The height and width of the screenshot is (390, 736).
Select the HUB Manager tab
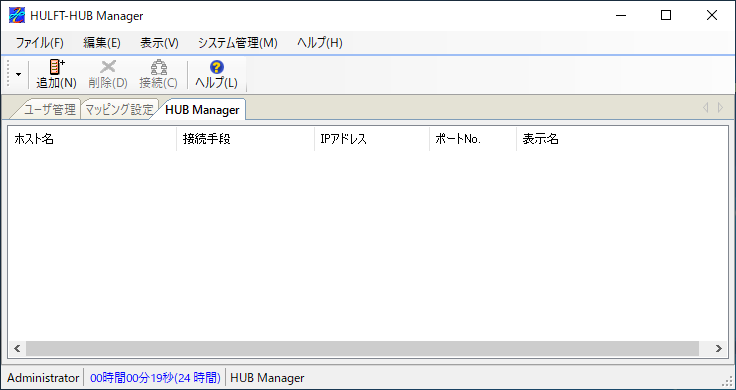[202, 110]
